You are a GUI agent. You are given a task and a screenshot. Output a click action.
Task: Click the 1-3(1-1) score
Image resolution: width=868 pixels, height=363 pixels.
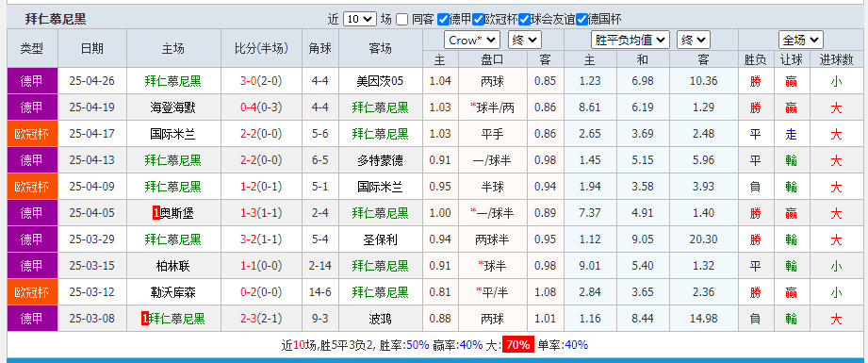tap(261, 213)
